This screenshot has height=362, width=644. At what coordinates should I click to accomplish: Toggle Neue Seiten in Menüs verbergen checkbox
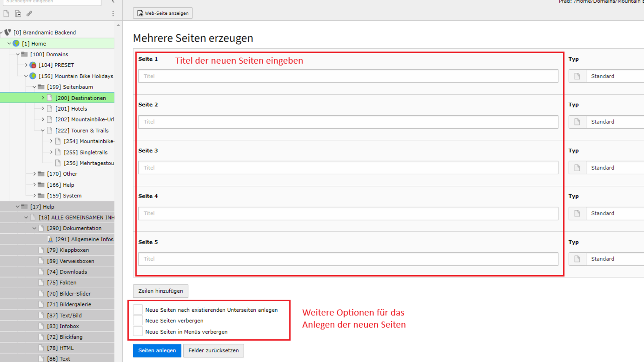[x=138, y=331]
